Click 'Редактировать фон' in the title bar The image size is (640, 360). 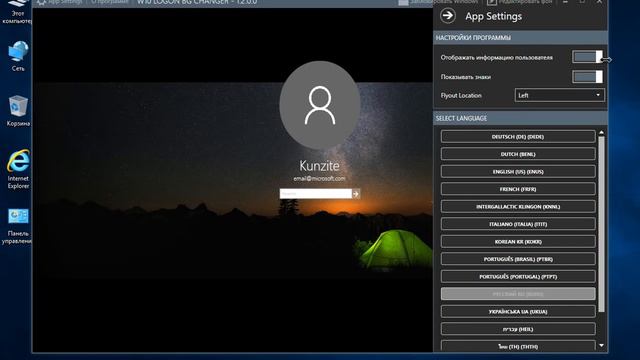point(520,2)
